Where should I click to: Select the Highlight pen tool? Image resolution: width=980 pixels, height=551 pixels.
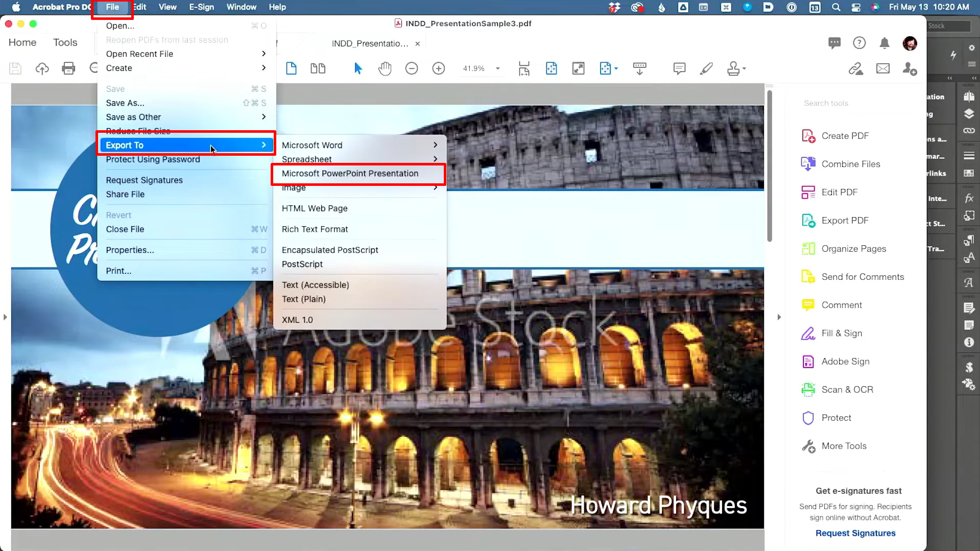pyautogui.click(x=706, y=68)
